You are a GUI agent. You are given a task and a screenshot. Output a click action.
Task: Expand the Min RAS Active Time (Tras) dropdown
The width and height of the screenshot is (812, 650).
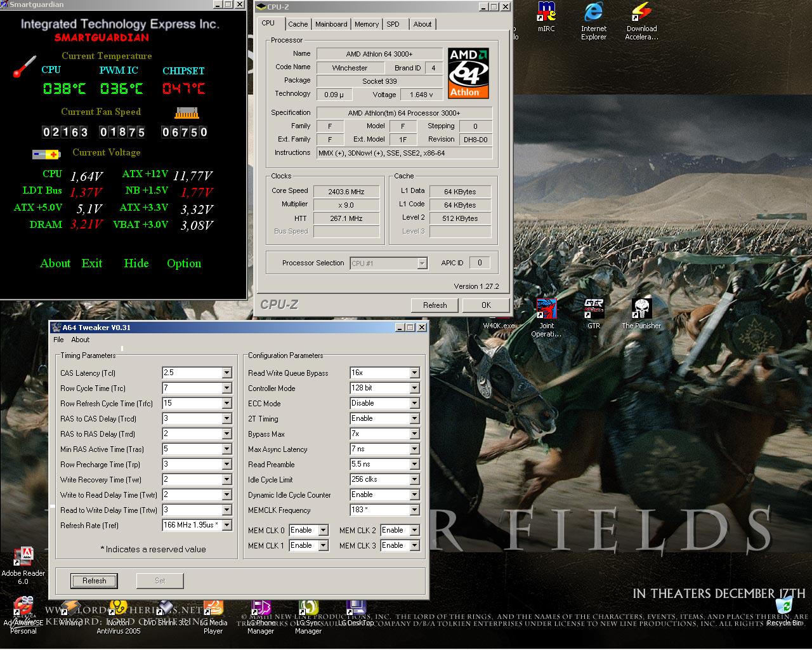(226, 449)
